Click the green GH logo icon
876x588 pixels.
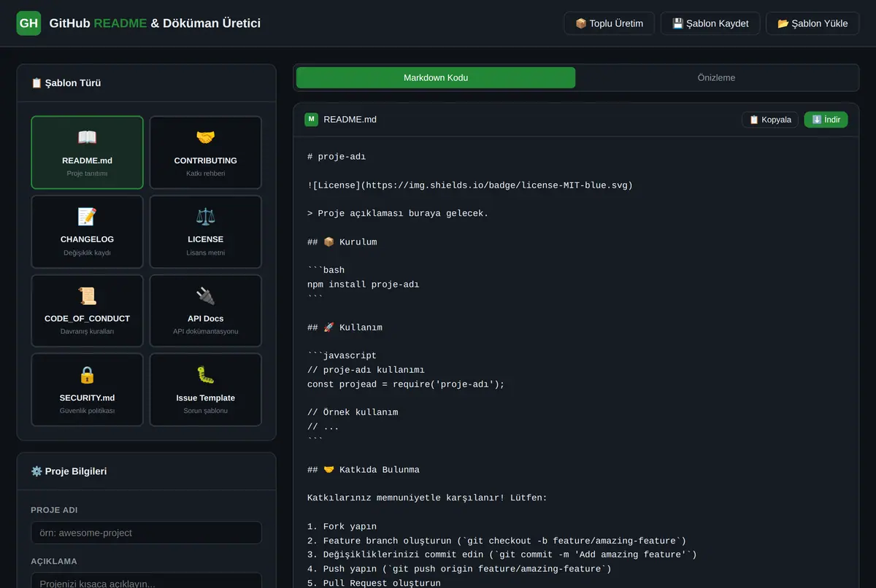(x=28, y=23)
